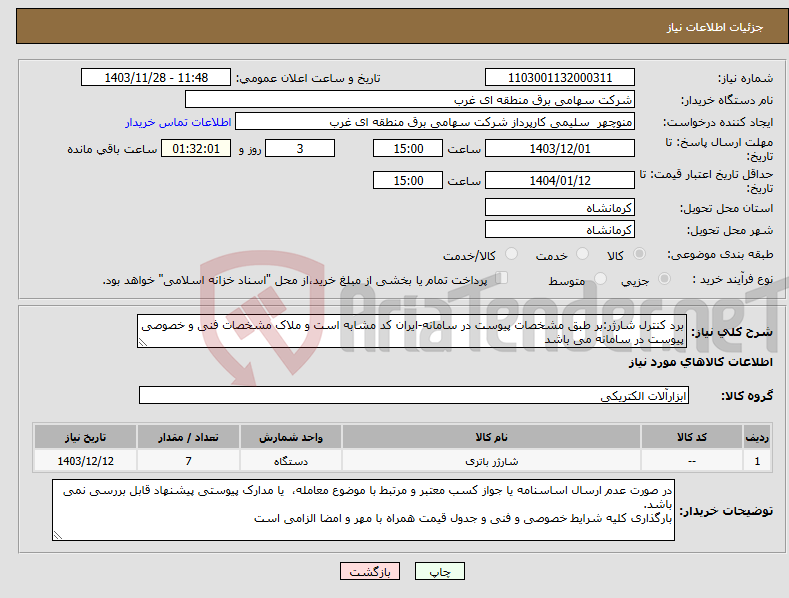Screen dimensions: 789x598
Task: Click the توضیحات خریدار notes textarea
Action: 363,510
